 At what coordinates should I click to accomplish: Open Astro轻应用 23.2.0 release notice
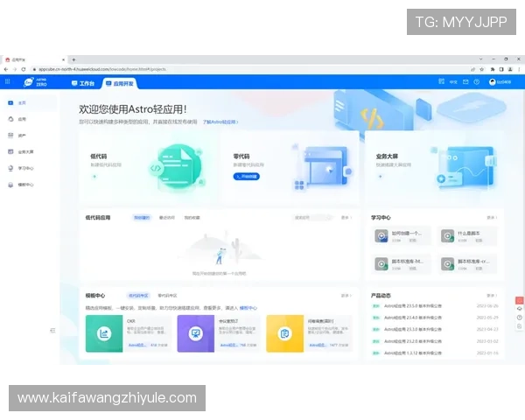click(x=413, y=341)
